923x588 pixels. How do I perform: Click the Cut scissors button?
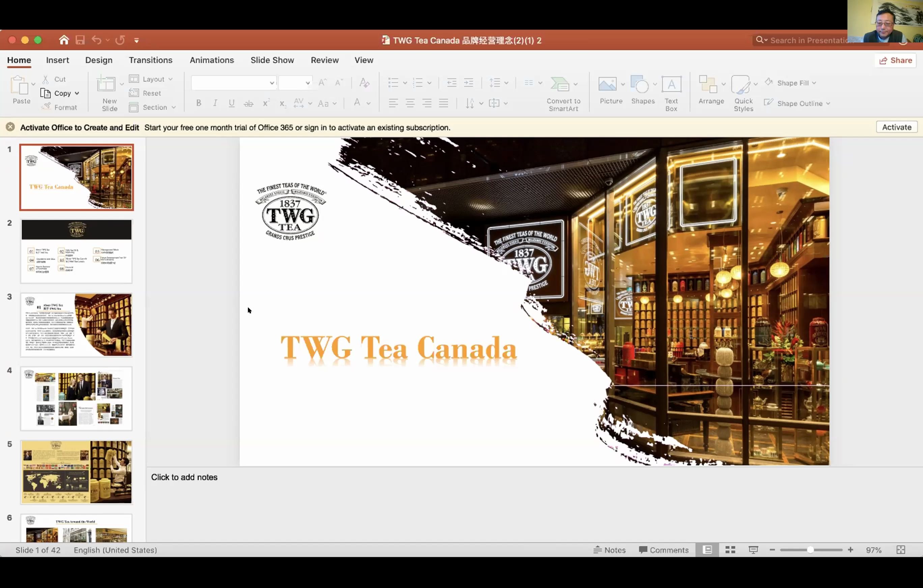[x=54, y=79]
